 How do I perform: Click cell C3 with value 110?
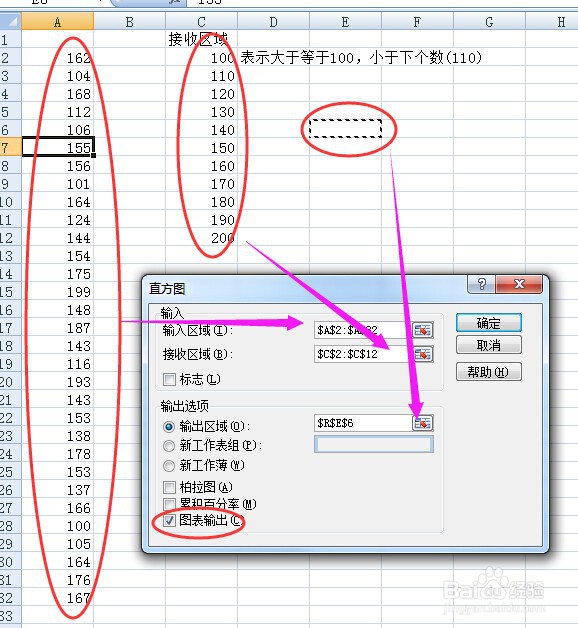point(201,76)
